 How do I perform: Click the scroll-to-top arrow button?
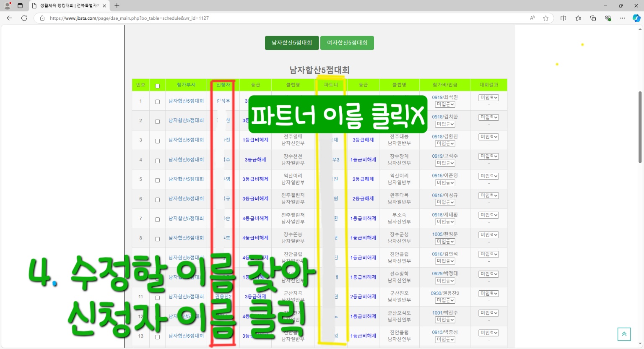point(624,334)
